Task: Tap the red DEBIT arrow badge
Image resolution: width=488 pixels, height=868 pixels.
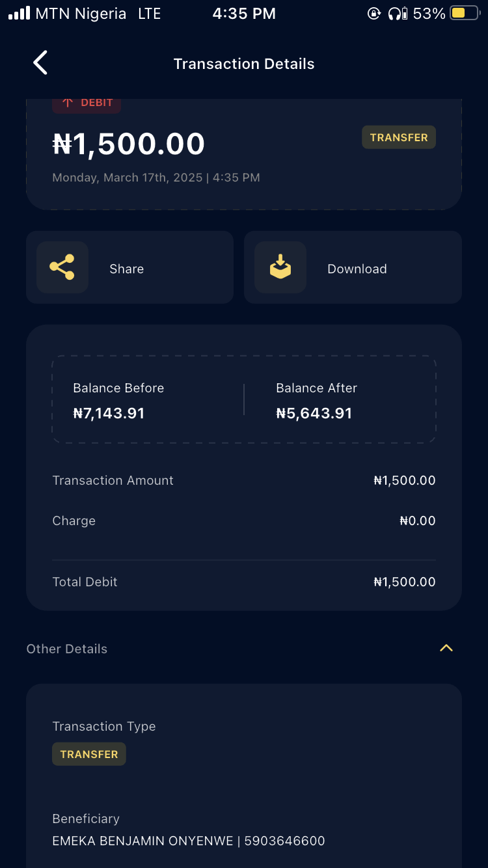Action: pyautogui.click(x=87, y=103)
